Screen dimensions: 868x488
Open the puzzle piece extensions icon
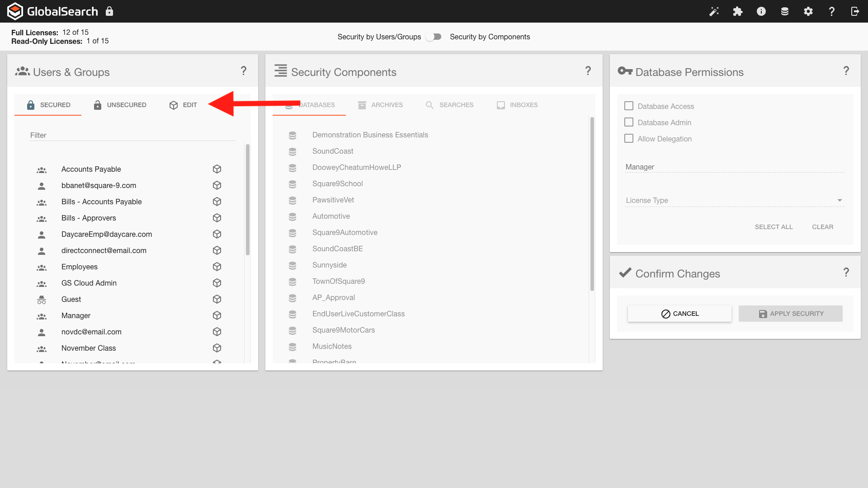[x=737, y=11]
